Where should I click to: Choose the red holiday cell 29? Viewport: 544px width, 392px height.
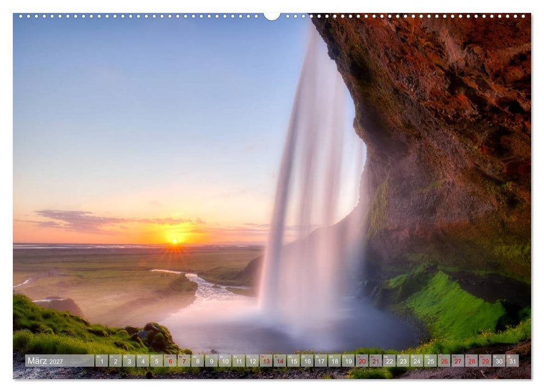click(485, 361)
